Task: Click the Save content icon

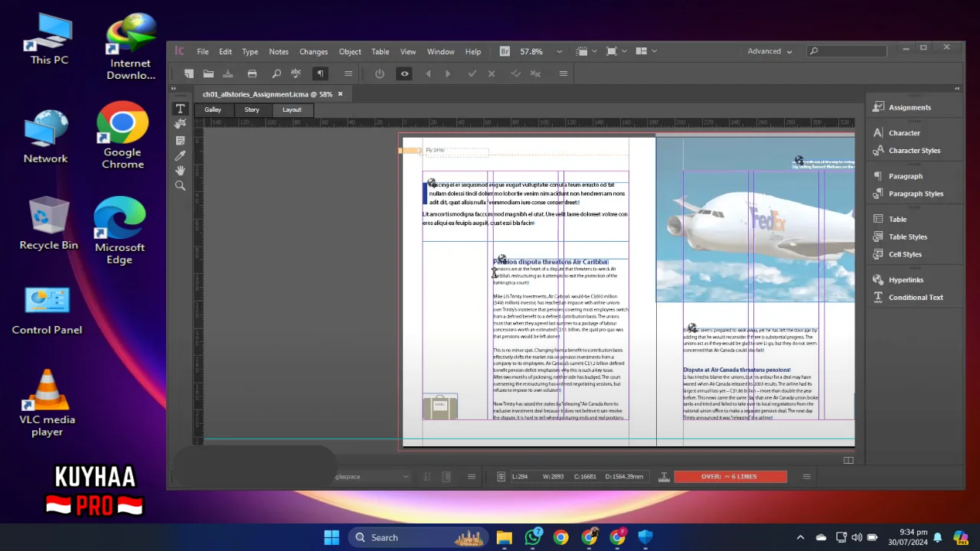Action: pos(227,73)
